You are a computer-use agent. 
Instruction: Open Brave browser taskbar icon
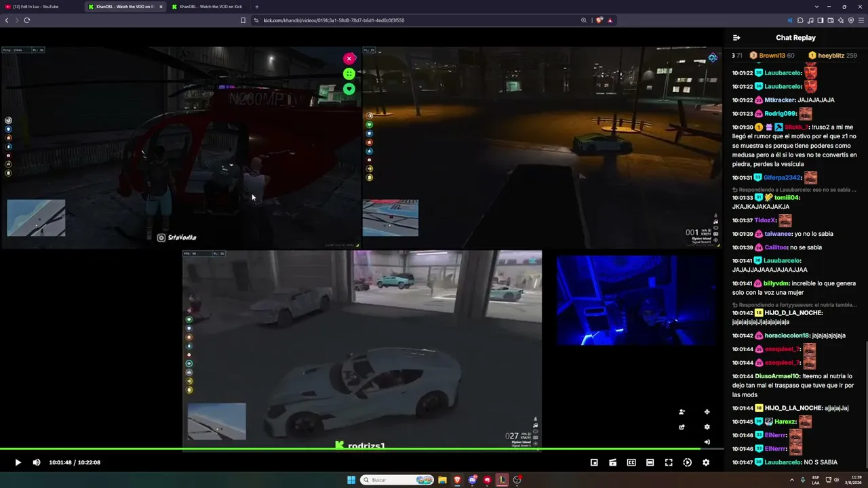tap(457, 480)
